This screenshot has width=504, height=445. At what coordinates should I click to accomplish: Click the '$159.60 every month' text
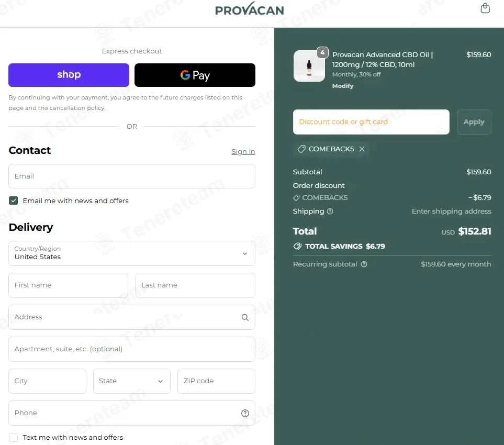click(456, 264)
